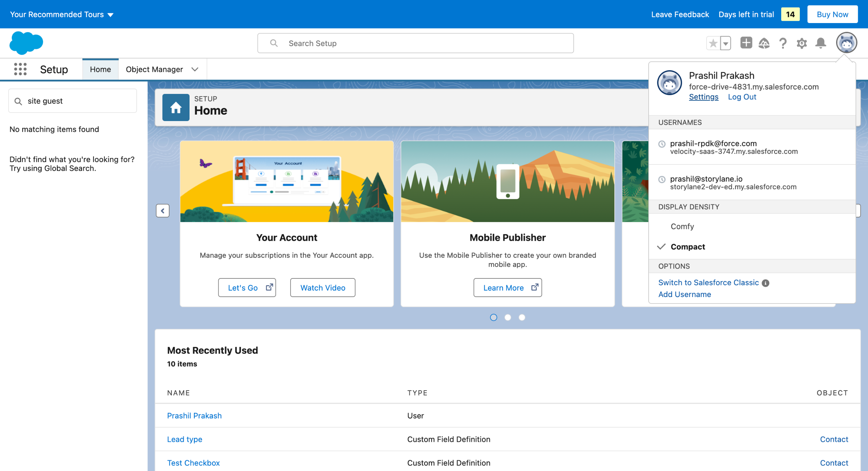Click Learn More on Mobile Publisher card

point(508,288)
